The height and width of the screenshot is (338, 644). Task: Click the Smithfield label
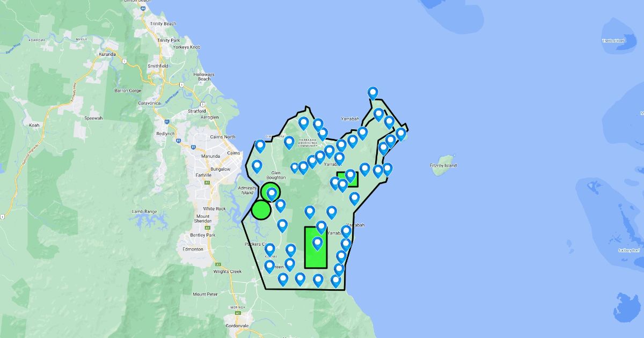(158, 66)
